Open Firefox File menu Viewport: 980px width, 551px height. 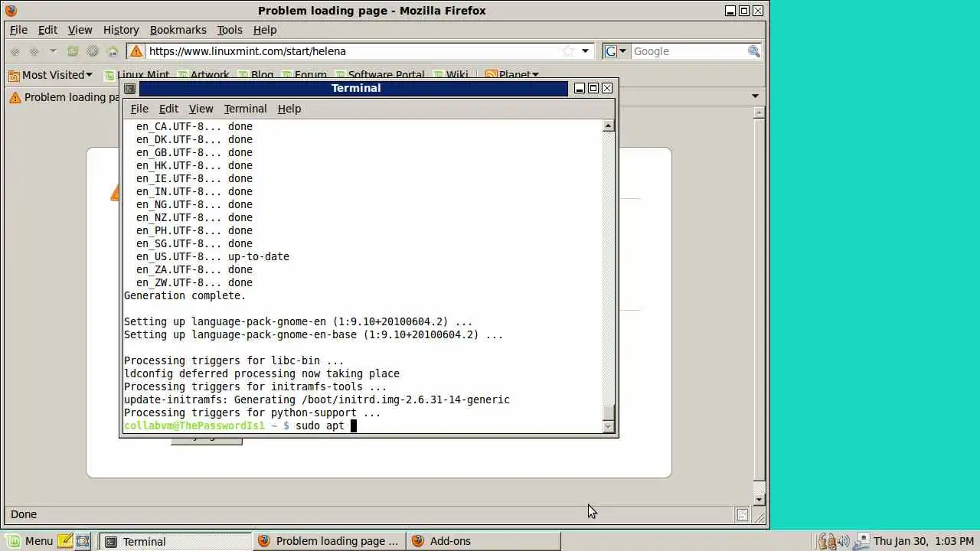pos(18,30)
